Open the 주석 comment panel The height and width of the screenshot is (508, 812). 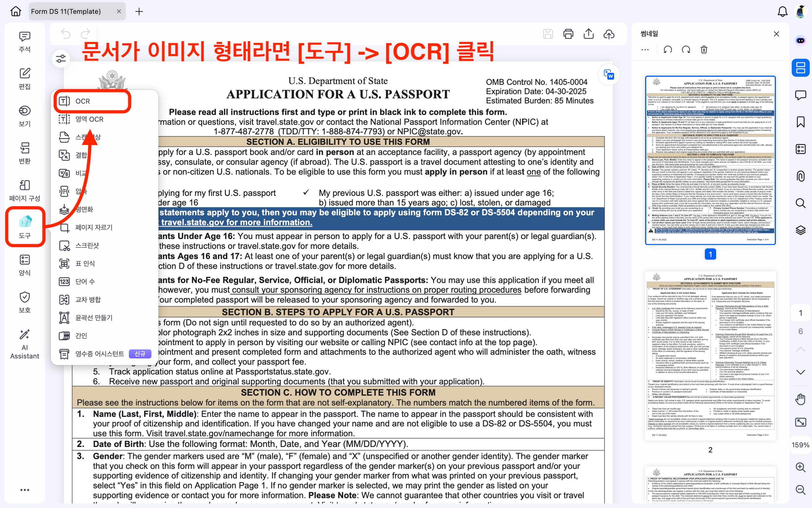tap(25, 42)
